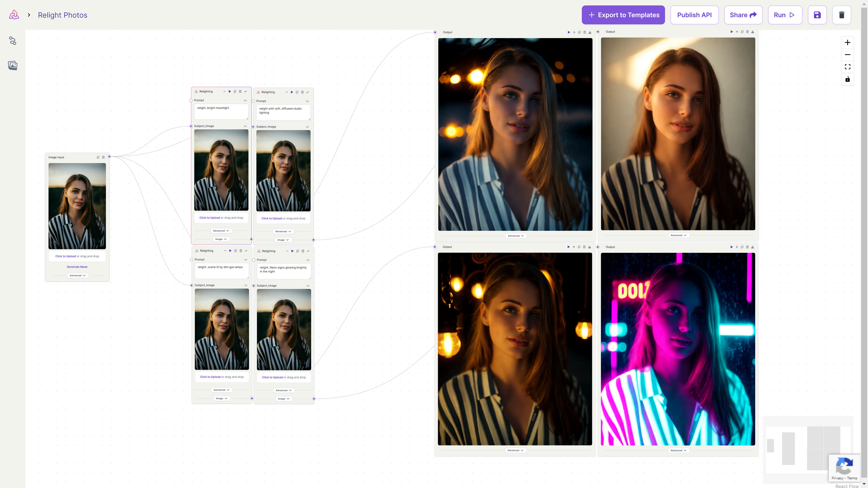Duplicate the studio lighting Relighting node
The width and height of the screenshot is (868, 488).
tap(297, 92)
